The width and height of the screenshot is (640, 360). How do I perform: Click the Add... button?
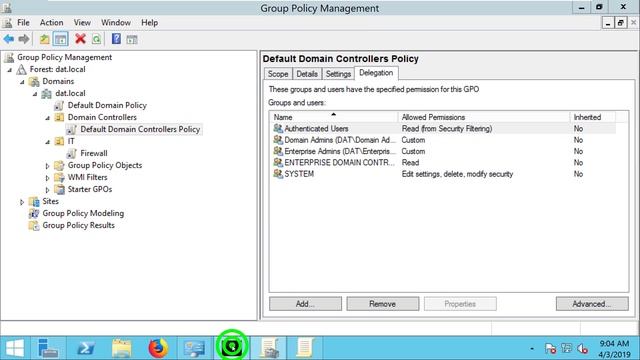(305, 304)
